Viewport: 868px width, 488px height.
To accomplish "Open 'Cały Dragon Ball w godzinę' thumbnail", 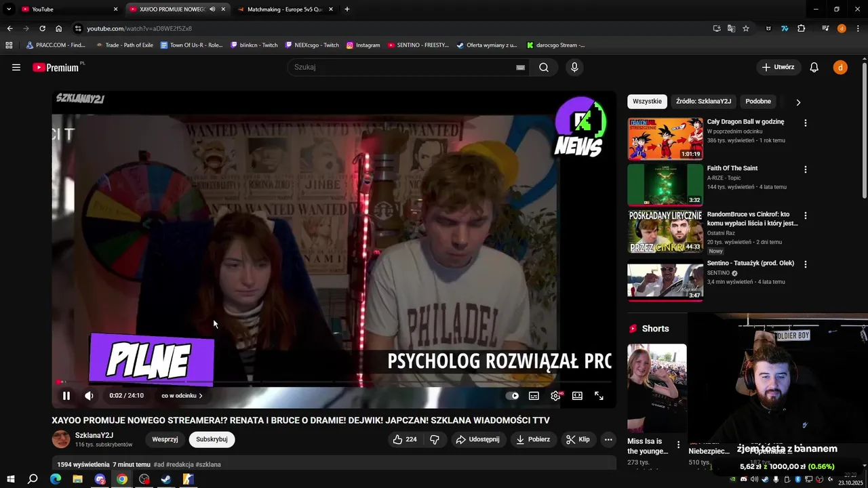I will click(665, 139).
